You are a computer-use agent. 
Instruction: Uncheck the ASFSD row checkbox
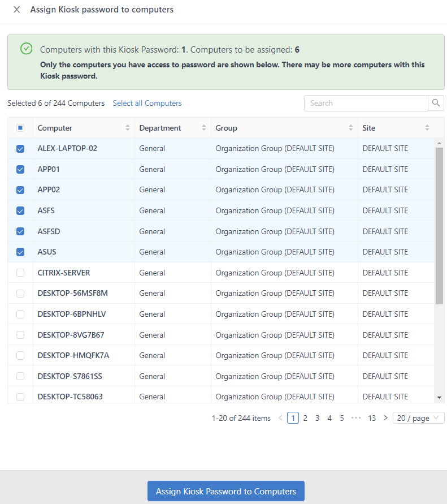20,231
